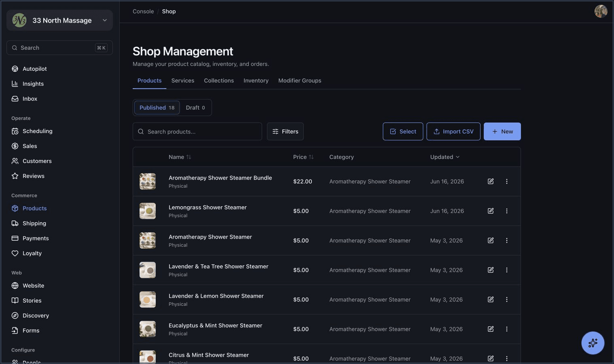Switch to the Collections tab

pyautogui.click(x=219, y=81)
